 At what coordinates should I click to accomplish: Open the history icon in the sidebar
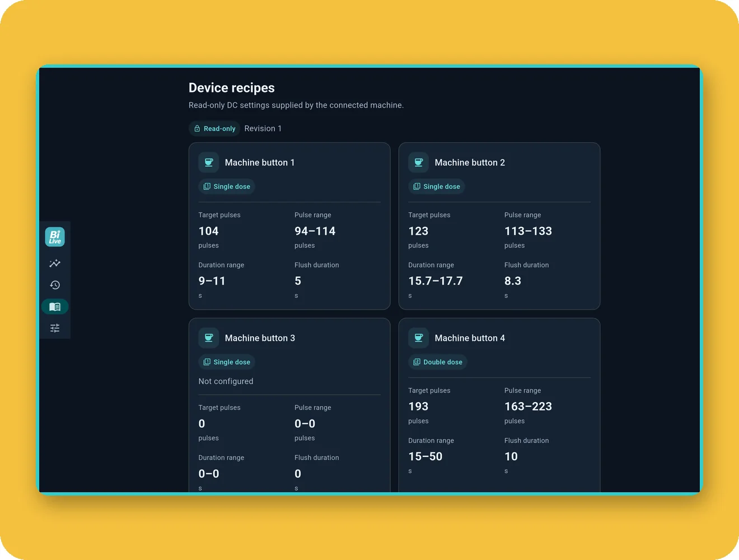point(55,285)
